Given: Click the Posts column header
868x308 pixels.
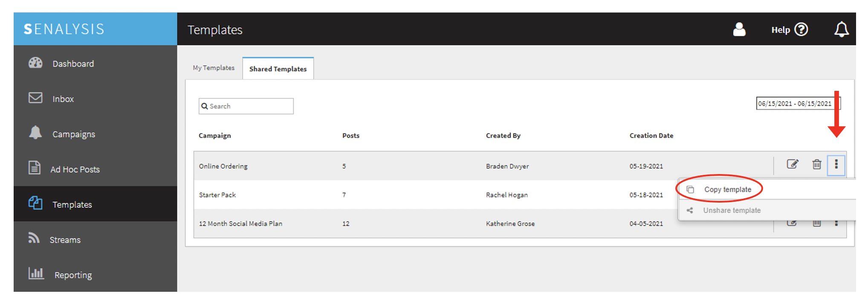Looking at the screenshot, I should pos(350,136).
